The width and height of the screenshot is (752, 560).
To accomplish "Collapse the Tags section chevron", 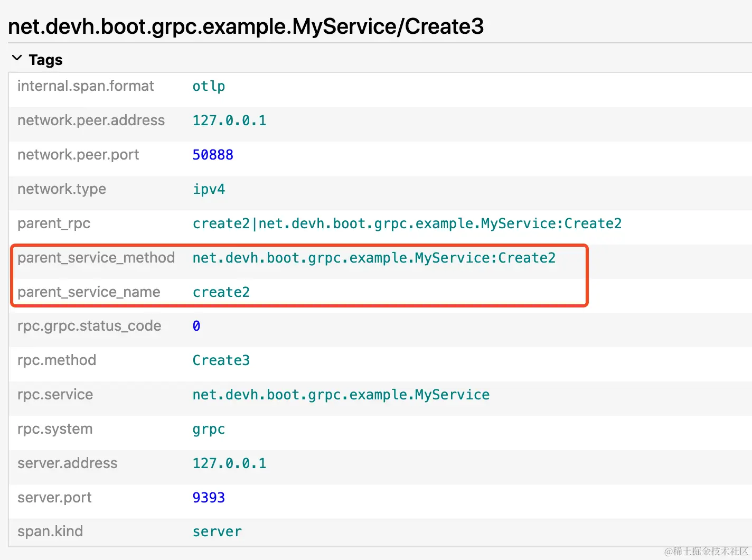I will pyautogui.click(x=17, y=59).
